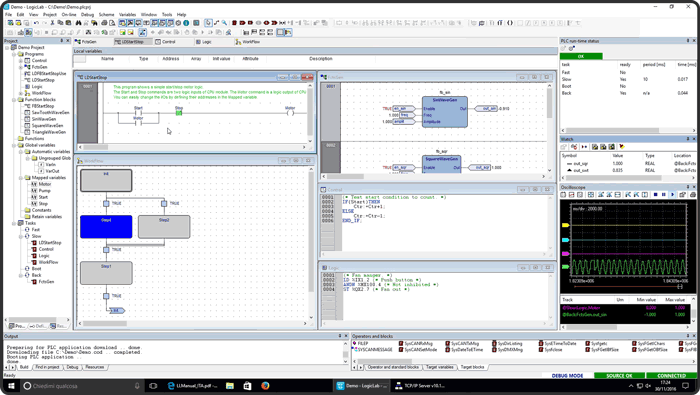Collapse the Global variables folder
Screen dimensions: 700x395
(x=14, y=145)
